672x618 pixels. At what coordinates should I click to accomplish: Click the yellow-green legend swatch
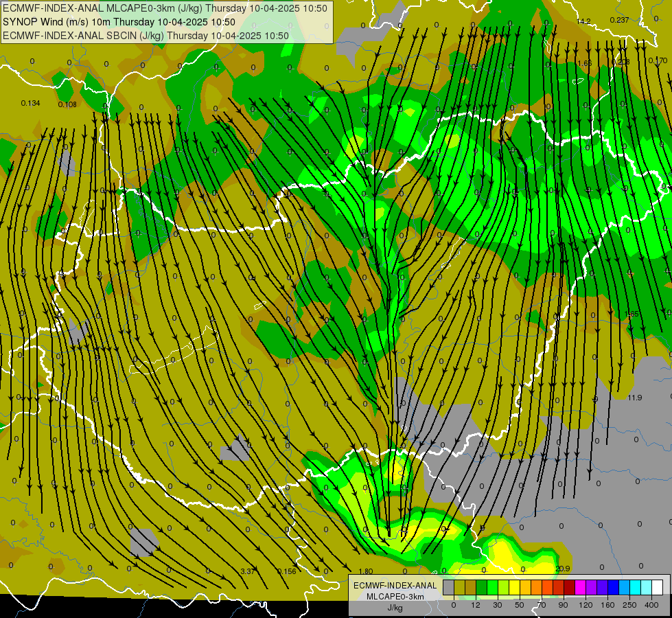pyautogui.click(x=504, y=588)
